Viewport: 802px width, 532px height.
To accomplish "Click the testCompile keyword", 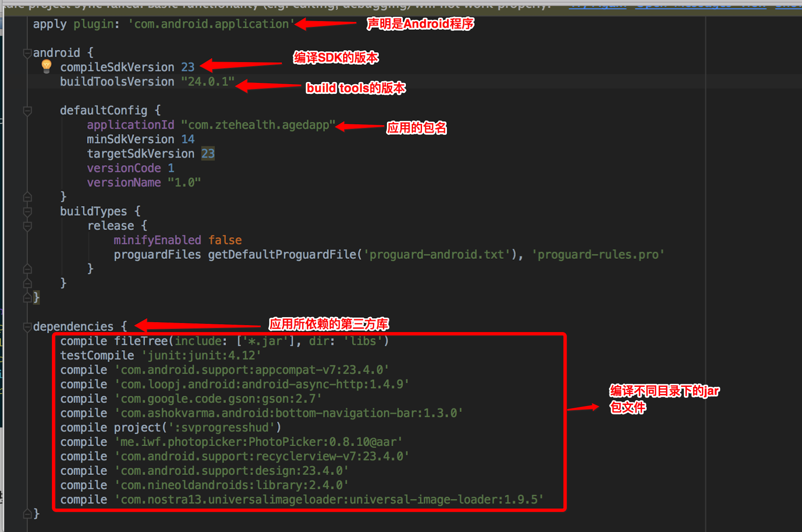I will (x=97, y=356).
